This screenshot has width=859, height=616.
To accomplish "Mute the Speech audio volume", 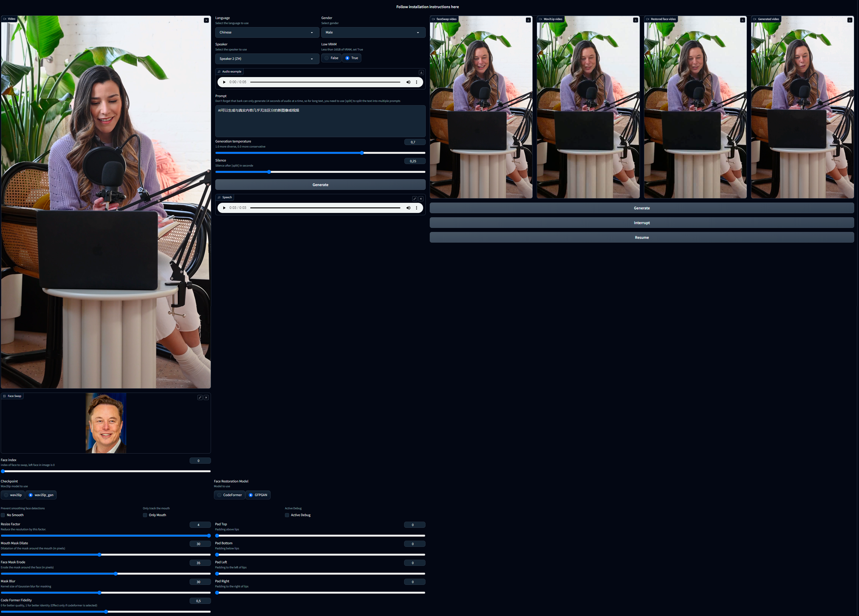I will [x=408, y=208].
